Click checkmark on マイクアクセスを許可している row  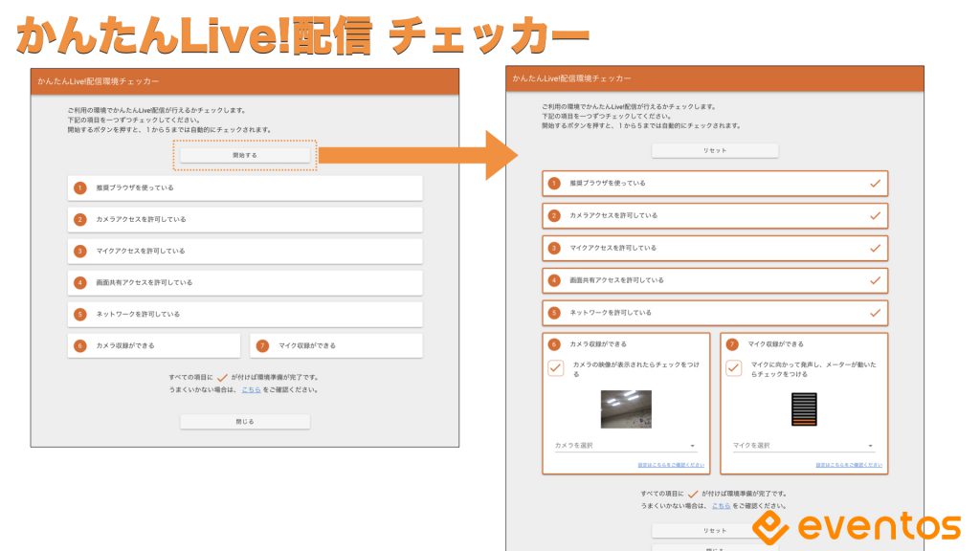875,248
